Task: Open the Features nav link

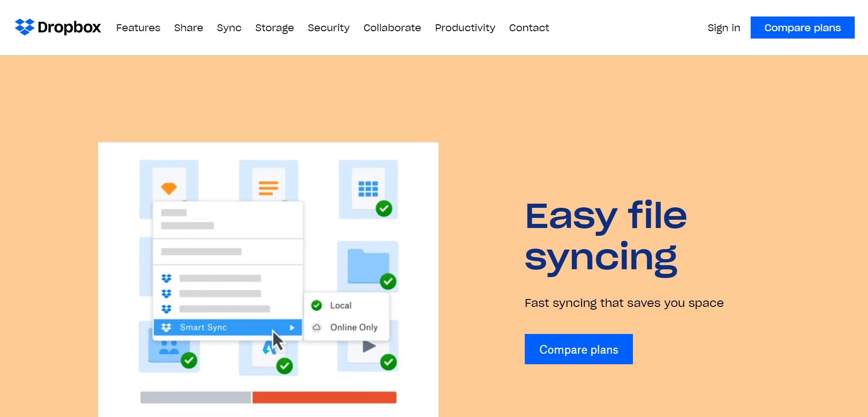Action: click(x=138, y=28)
